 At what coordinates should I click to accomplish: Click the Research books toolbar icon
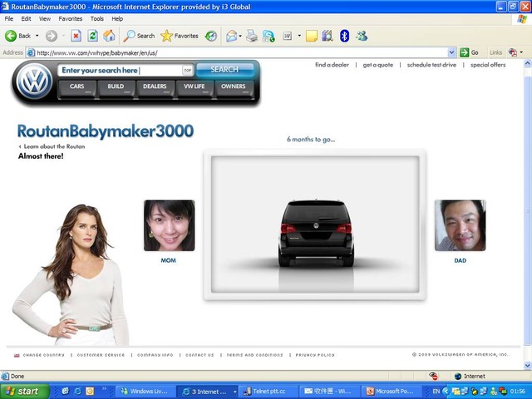(328, 36)
